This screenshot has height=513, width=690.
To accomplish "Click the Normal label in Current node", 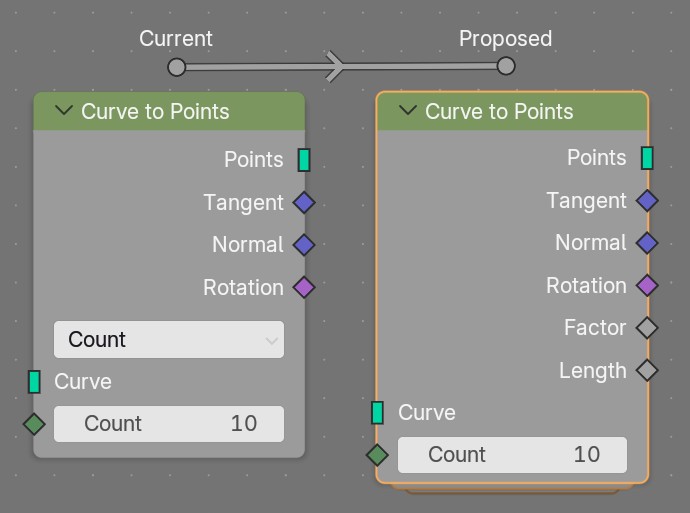I will (248, 245).
